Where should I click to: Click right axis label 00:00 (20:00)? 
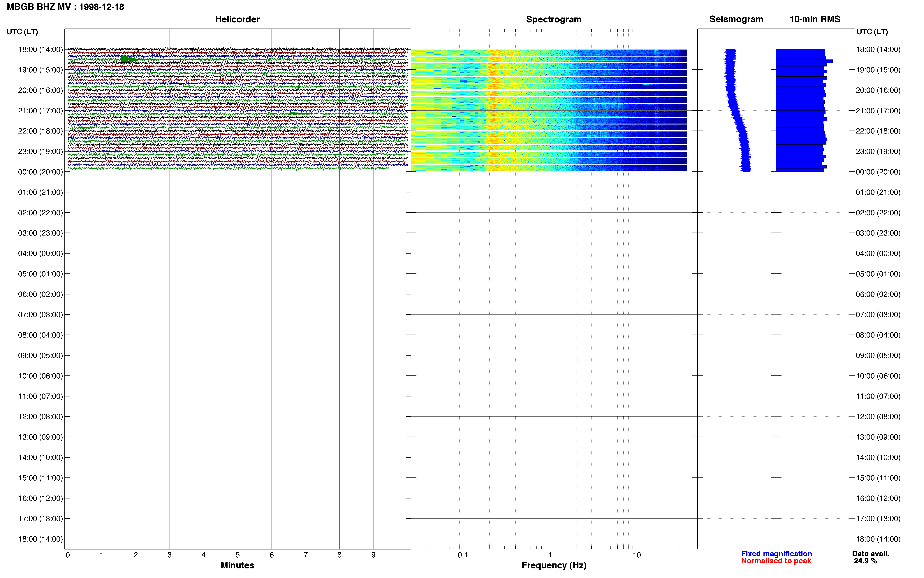pos(878,172)
